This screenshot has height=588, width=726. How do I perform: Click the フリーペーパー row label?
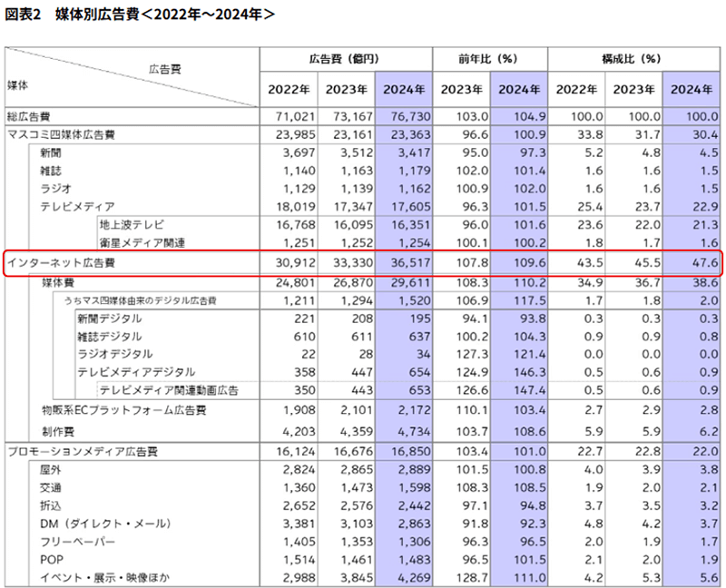point(77,542)
